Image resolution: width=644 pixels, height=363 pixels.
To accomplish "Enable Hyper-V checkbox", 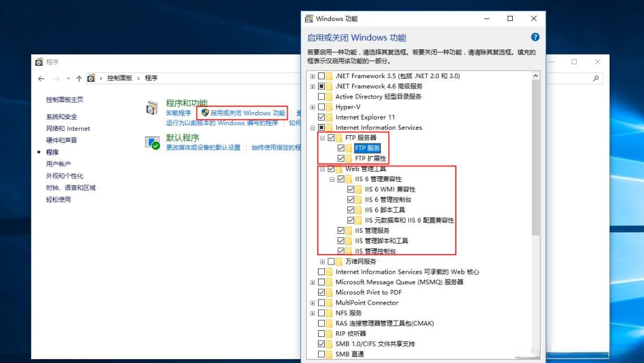I will pos(321,107).
